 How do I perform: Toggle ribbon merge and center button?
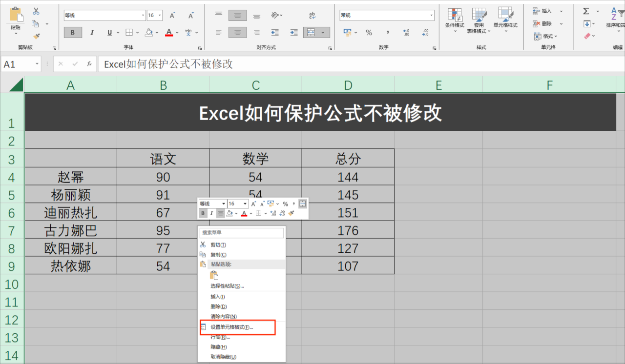[x=316, y=33]
